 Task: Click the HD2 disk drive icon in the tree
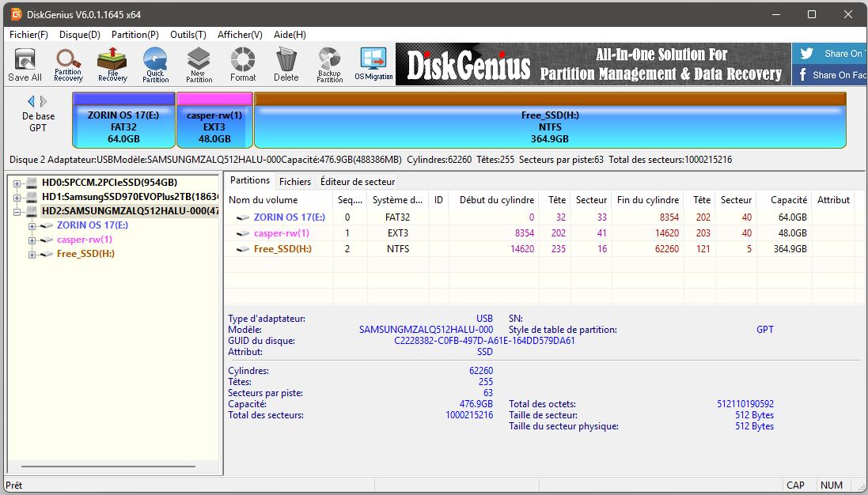click(x=32, y=211)
